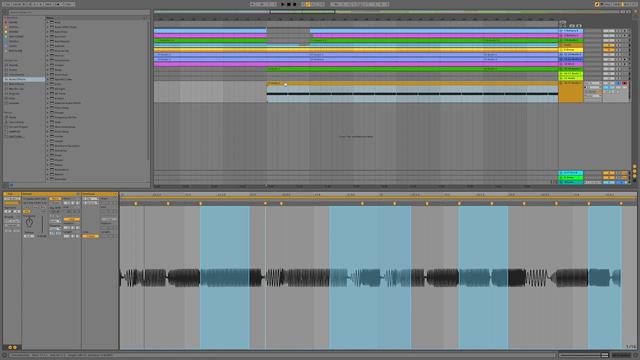This screenshot has height=360, width=640.
Task: Select the Master track header at bottom
Action: click(571, 182)
